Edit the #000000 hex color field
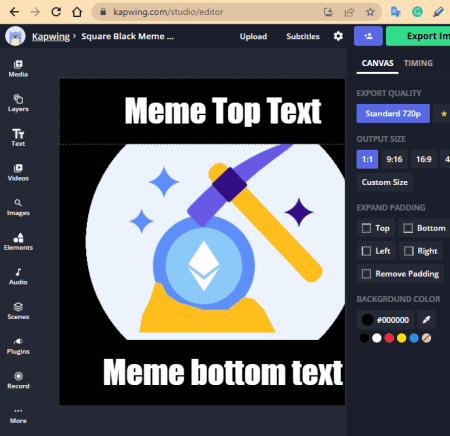450x436 pixels. click(385, 320)
